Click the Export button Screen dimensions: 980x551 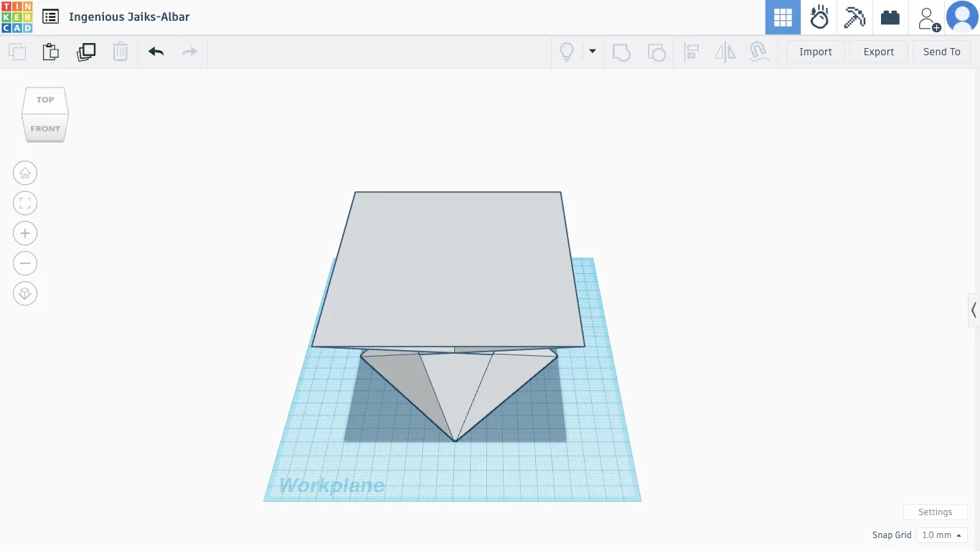878,52
